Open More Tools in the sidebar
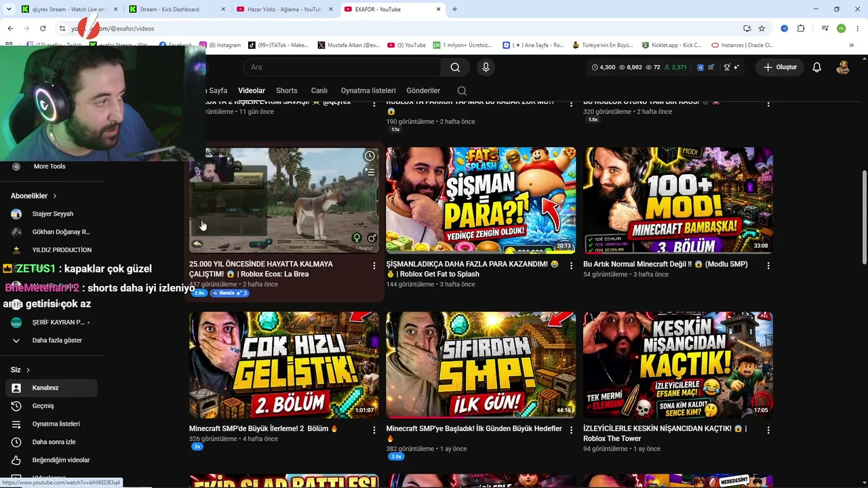The image size is (868, 488). click(50, 167)
